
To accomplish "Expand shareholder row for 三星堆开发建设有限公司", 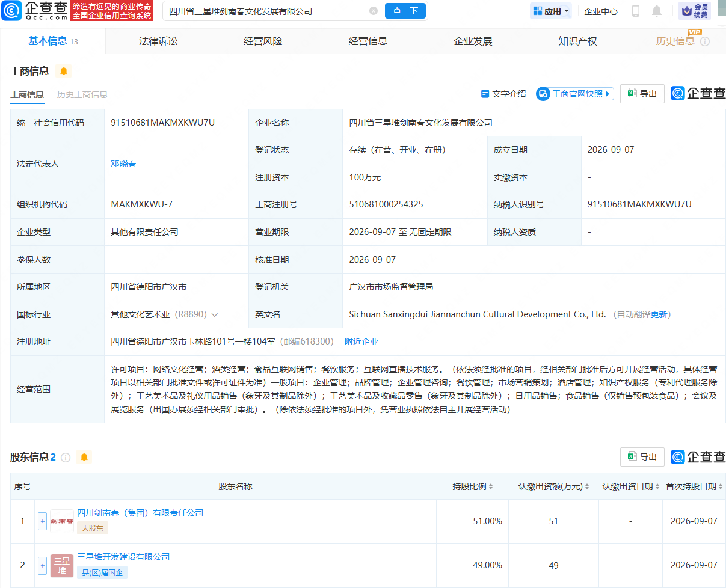I will click(x=42, y=565).
